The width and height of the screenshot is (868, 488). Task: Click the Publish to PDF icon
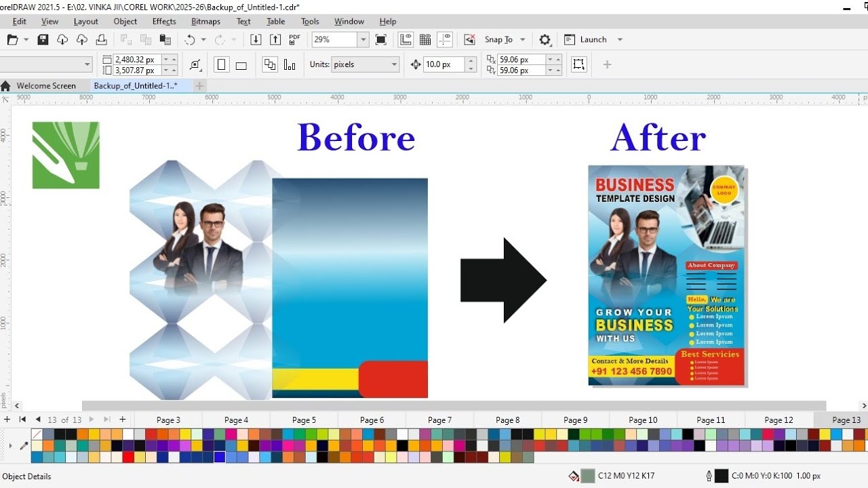[295, 40]
